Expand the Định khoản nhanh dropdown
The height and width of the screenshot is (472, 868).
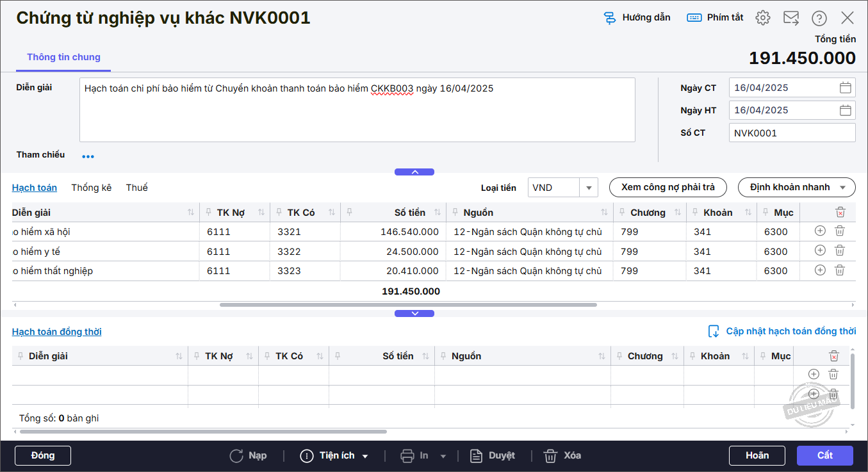click(797, 188)
